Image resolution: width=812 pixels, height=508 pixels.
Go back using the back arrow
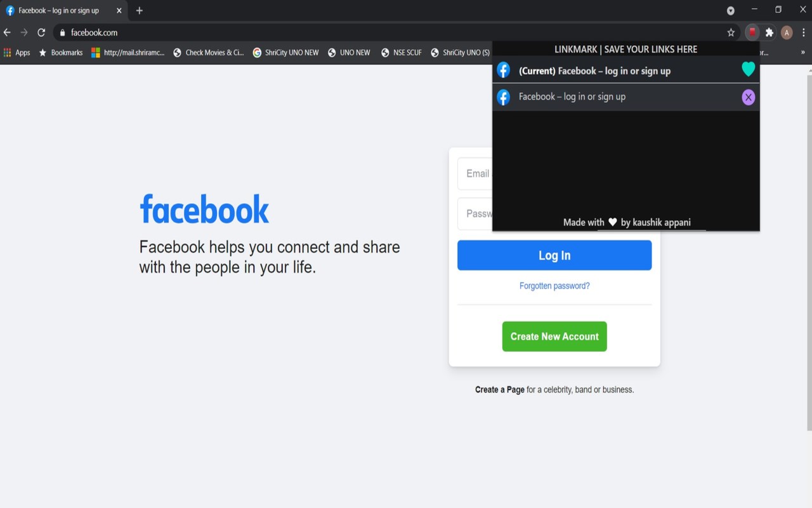tap(7, 32)
